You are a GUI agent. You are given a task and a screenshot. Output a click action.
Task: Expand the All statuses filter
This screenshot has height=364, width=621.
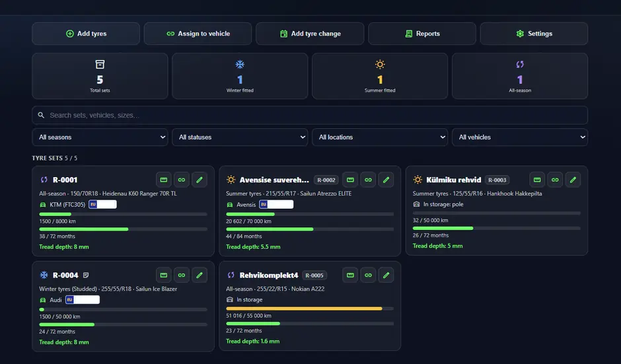pos(240,137)
